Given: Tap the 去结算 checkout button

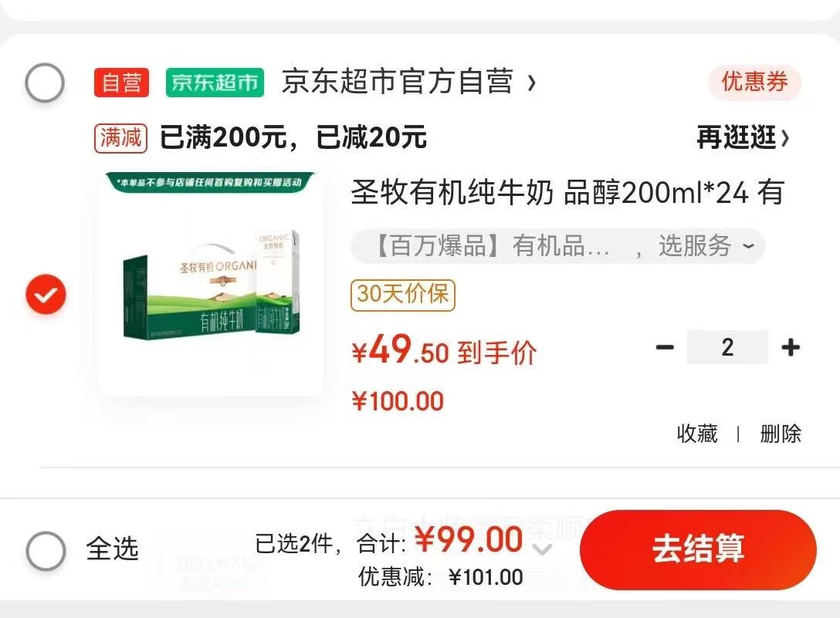Looking at the screenshot, I should 698,549.
